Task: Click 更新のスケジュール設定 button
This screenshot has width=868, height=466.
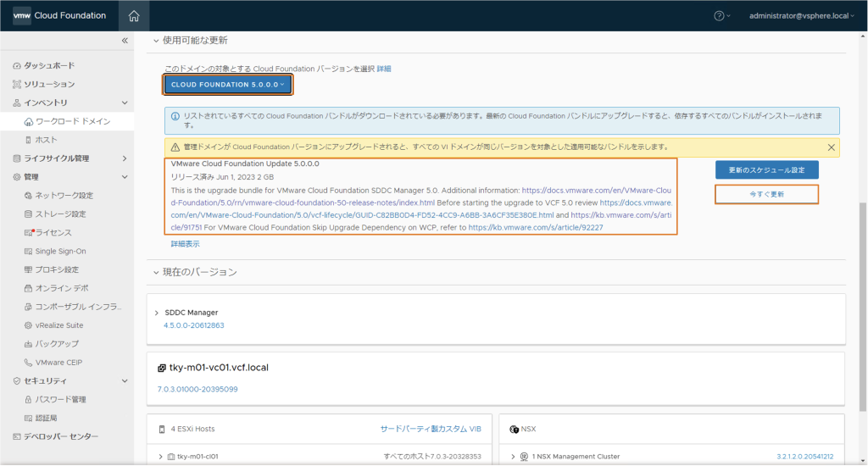Action: tap(766, 170)
